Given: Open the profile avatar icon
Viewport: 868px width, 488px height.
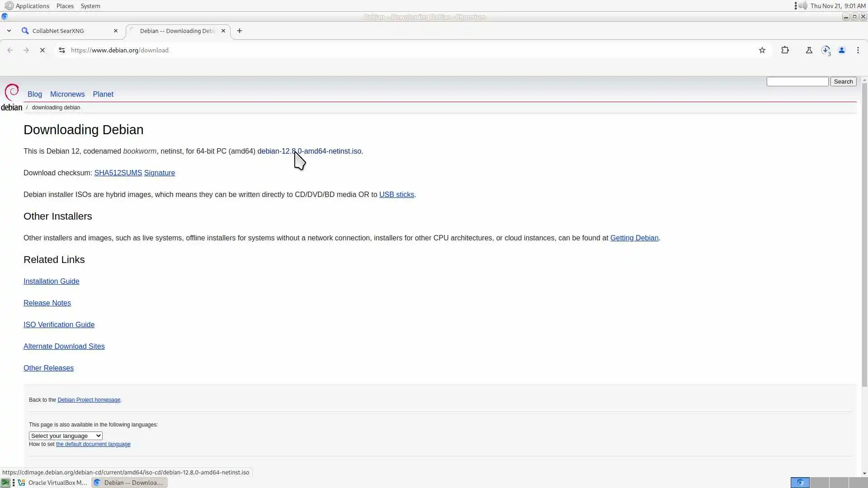Looking at the screenshot, I should [841, 50].
